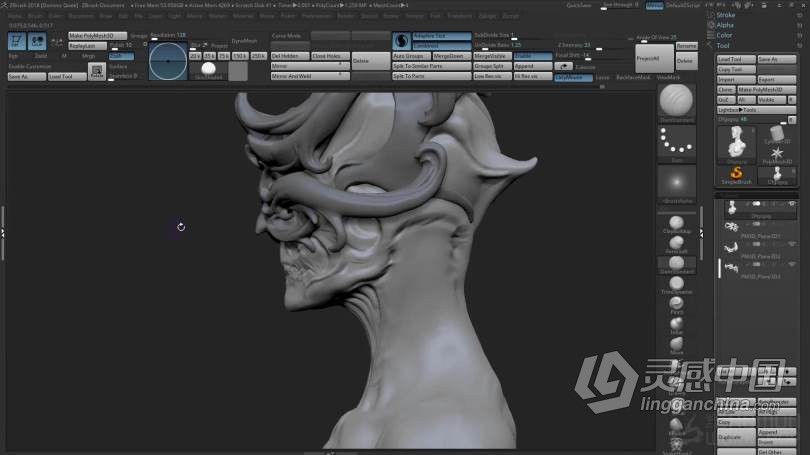This screenshot has width=810, height=455.
Task: Select the PolyMesh3D star tool icon
Action: click(x=777, y=155)
